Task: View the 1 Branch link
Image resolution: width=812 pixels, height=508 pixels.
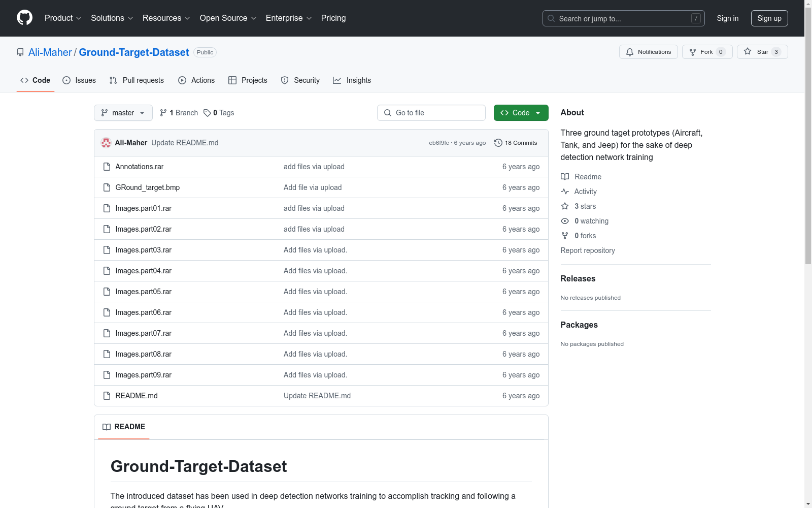Action: pyautogui.click(x=179, y=113)
